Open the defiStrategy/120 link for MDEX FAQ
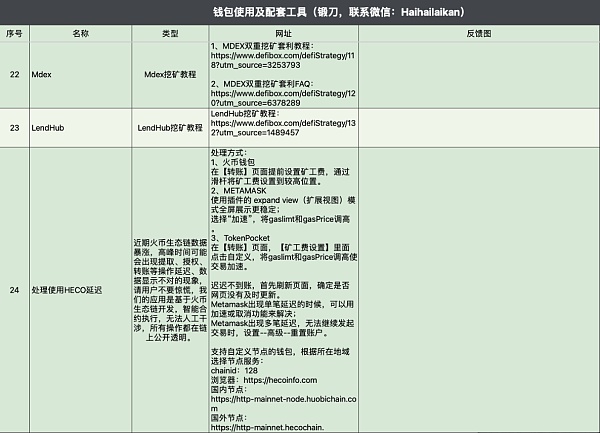Image resolution: width=600 pixels, height=433 pixels. click(283, 98)
